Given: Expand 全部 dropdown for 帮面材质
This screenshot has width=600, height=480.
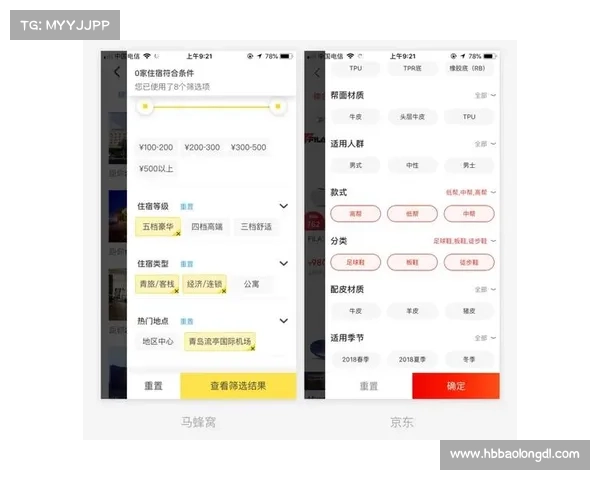Looking at the screenshot, I should coord(485,95).
